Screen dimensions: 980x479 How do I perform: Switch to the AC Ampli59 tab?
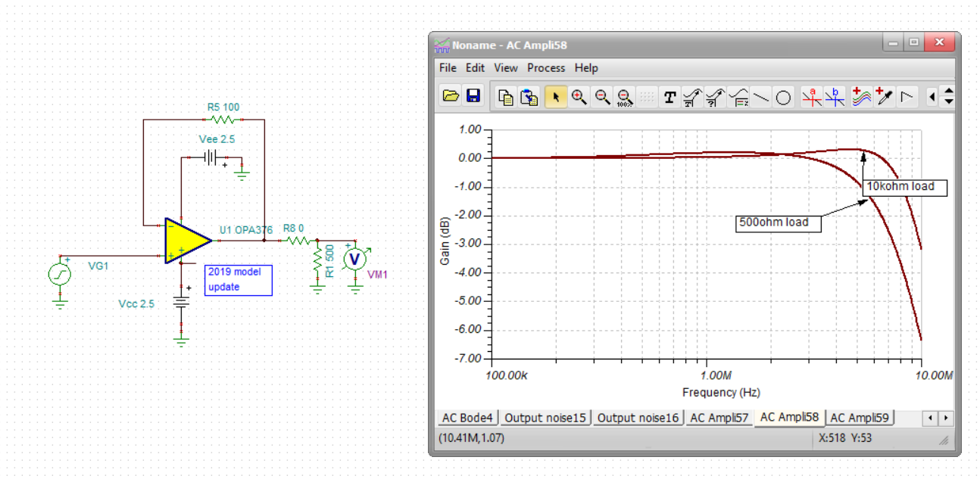tap(860, 418)
